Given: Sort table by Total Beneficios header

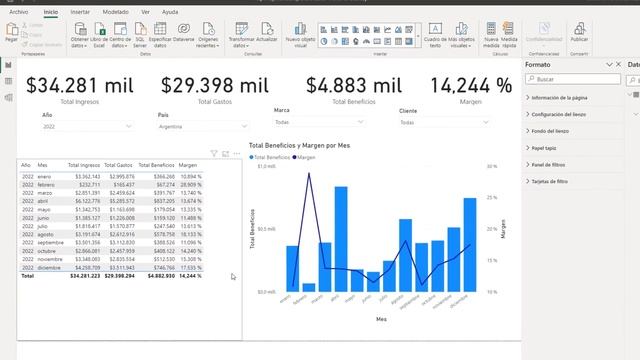Looking at the screenshot, I should click(x=156, y=165).
